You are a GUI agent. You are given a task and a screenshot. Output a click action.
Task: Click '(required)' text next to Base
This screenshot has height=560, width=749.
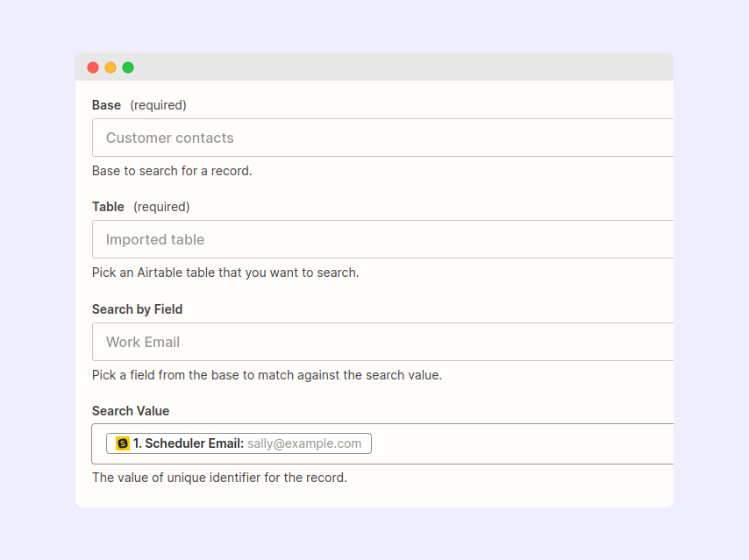158,105
